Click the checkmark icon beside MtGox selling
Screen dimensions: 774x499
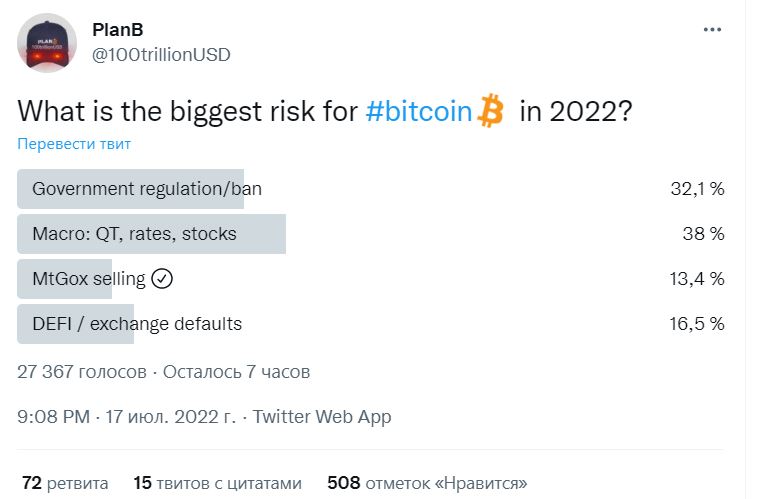(162, 279)
